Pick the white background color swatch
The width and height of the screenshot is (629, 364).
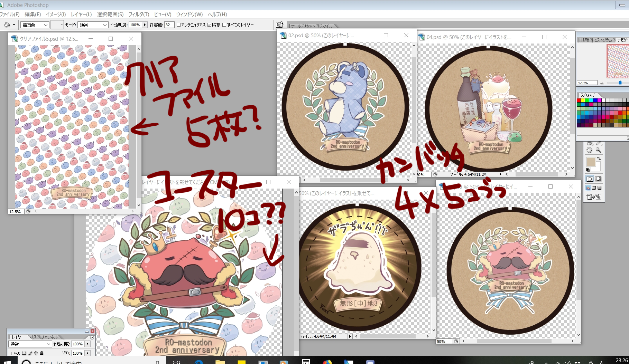598,168
